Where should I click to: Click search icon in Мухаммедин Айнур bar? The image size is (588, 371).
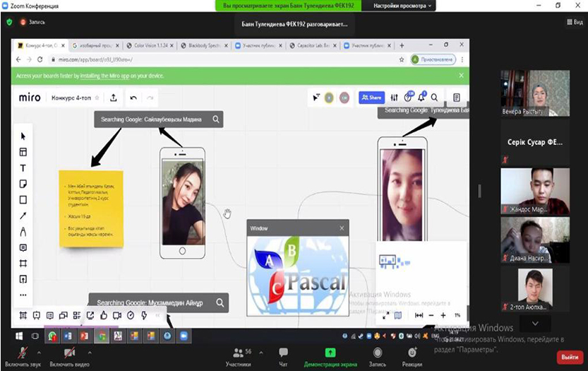coord(220,302)
